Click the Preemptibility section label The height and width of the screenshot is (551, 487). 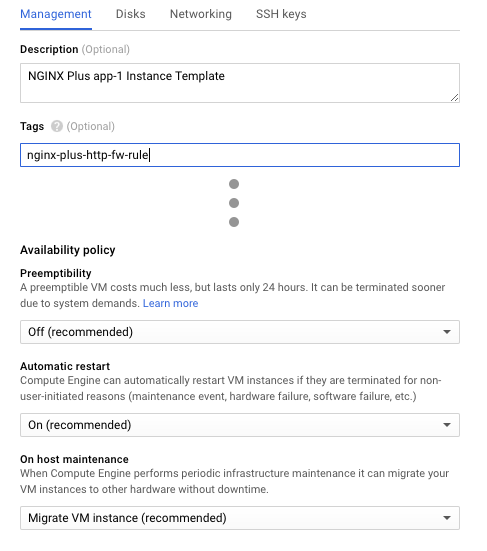[x=56, y=273]
